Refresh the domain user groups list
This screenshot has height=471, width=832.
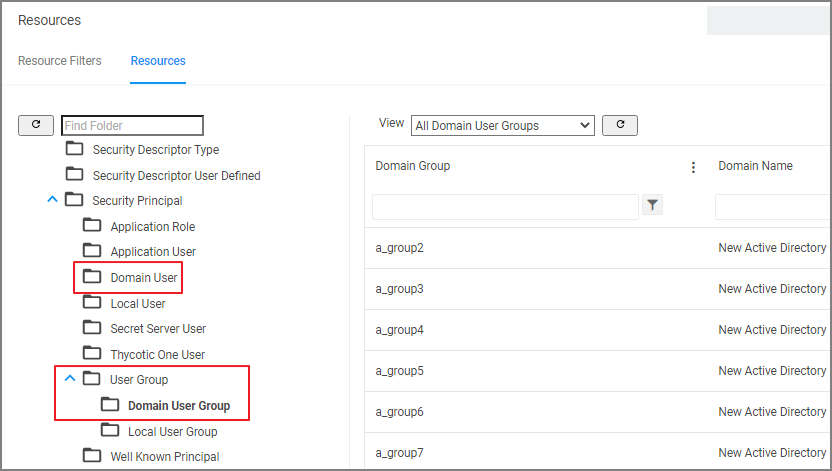coord(620,125)
